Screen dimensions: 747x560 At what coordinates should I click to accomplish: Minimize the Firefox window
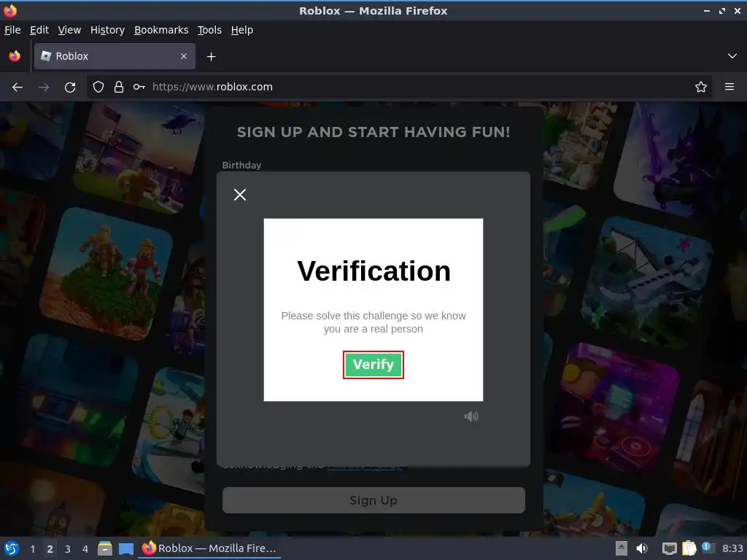(x=706, y=10)
